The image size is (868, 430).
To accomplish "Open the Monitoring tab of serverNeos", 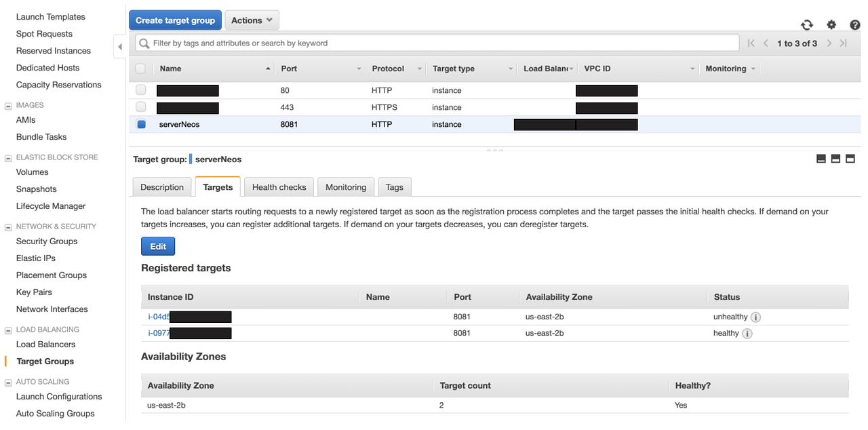I will click(x=345, y=187).
